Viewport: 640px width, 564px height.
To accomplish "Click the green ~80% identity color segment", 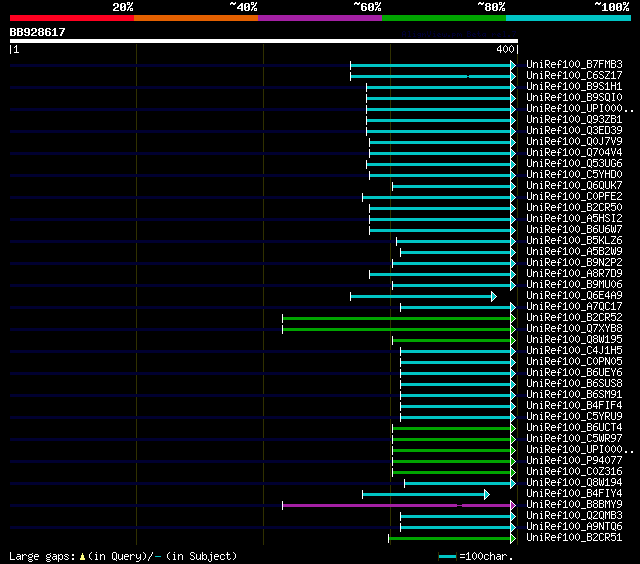I will 444,18.
